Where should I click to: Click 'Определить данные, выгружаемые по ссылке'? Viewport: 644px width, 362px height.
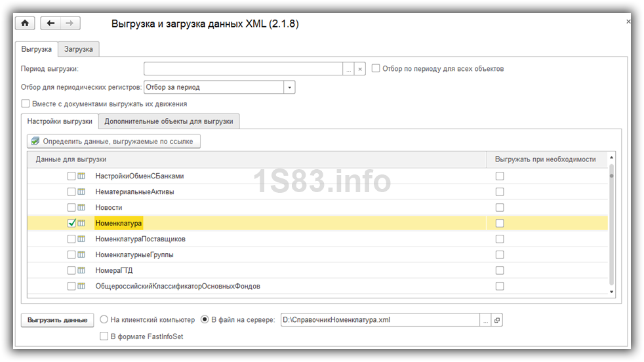[113, 141]
